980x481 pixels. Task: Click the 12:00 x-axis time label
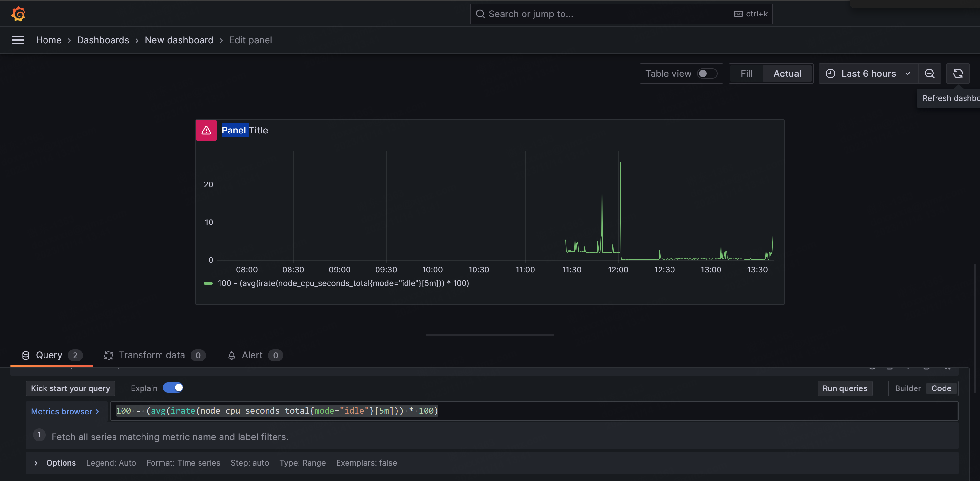point(618,270)
